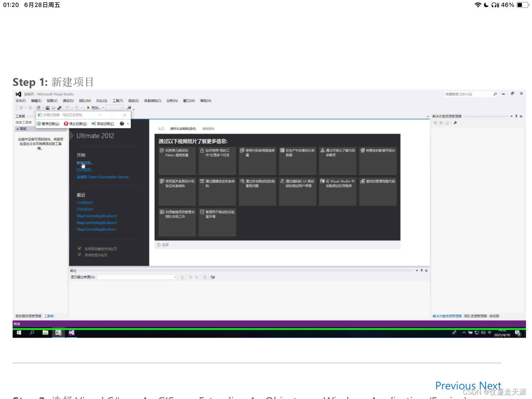Screen dimensions: 532x399
Task: Collapse the '常规' toolbox group
Action: [17, 129]
